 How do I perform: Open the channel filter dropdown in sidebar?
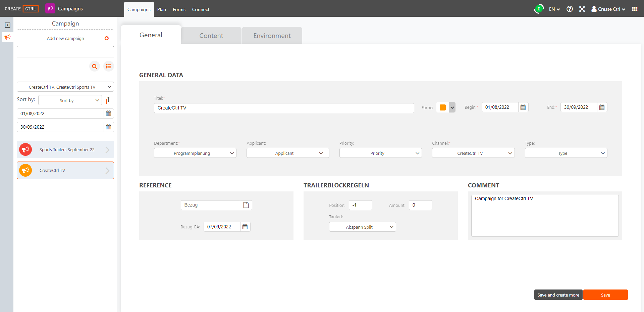[65, 87]
